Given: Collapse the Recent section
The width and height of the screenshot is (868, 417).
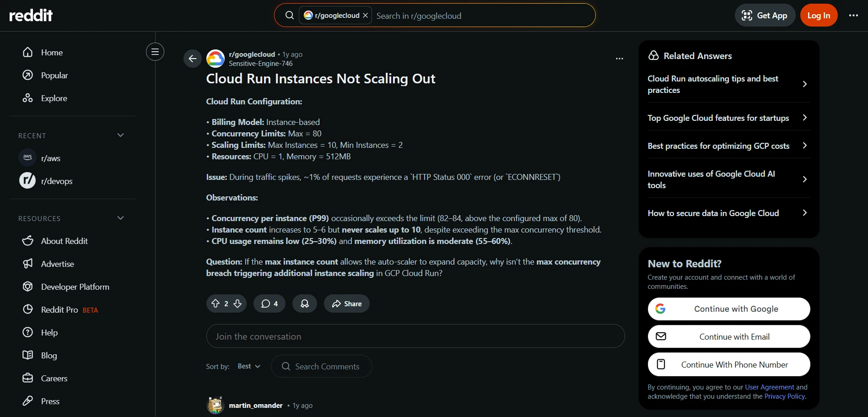Looking at the screenshot, I should (x=121, y=135).
